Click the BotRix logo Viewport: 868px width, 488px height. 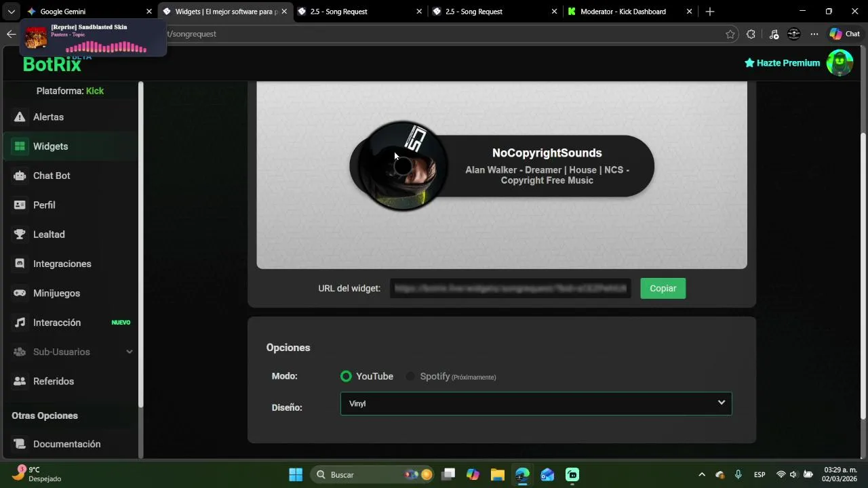coord(52,64)
